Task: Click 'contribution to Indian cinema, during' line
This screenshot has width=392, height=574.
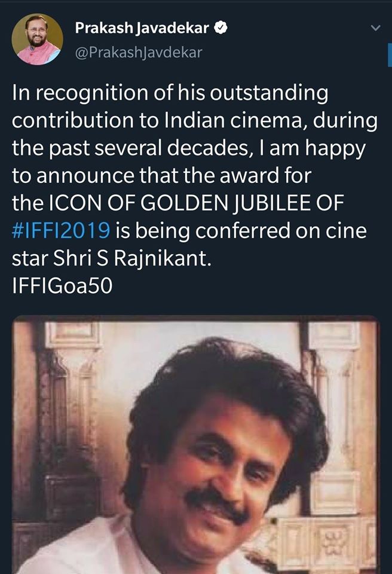Action: point(195,120)
